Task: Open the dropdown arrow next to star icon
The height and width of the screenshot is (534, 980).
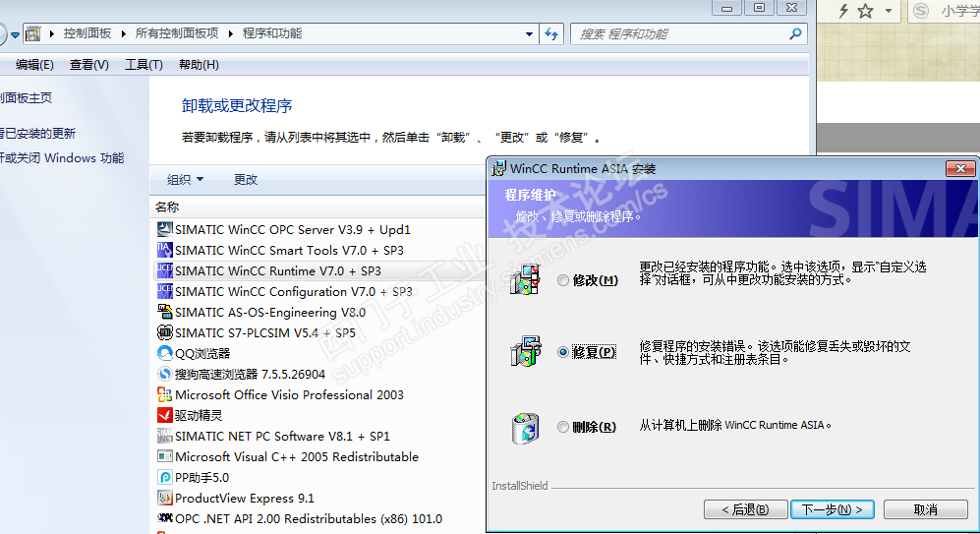Action: click(889, 11)
